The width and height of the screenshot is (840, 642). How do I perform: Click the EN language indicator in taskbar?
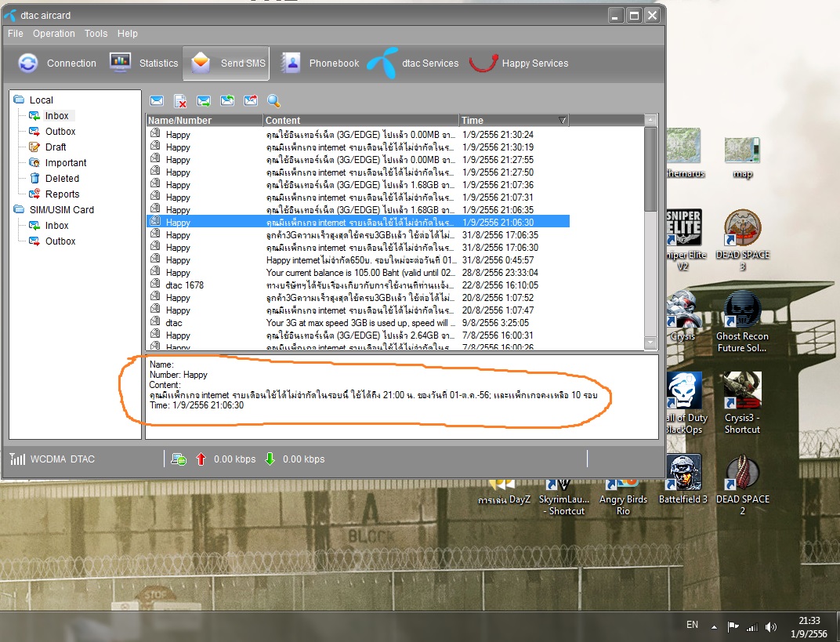[x=692, y=625]
